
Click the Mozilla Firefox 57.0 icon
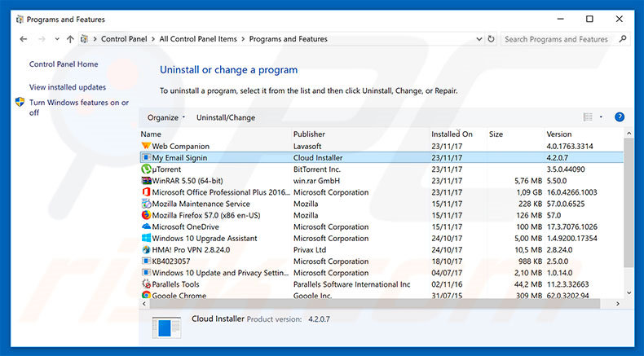point(146,215)
